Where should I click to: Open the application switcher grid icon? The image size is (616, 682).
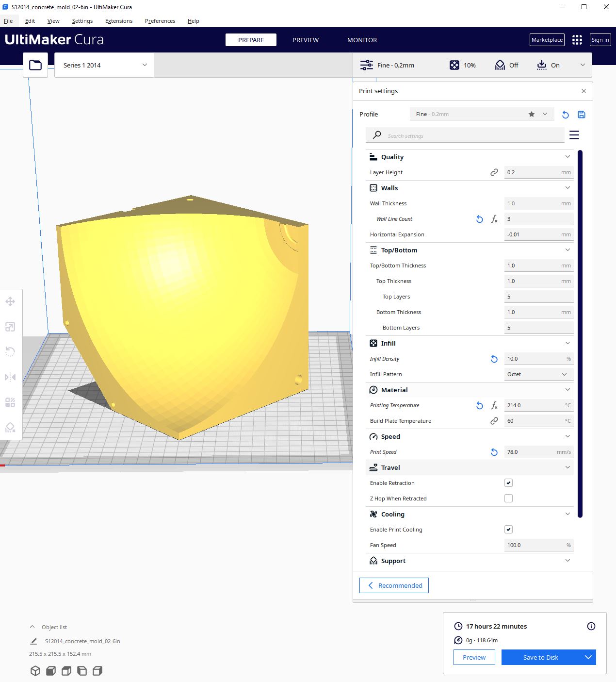[x=577, y=40]
